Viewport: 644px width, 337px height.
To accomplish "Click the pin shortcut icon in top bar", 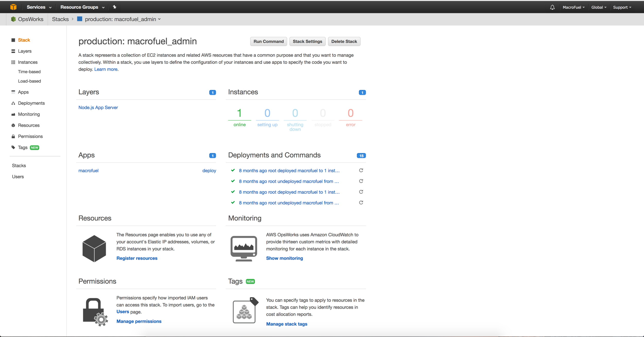I will (x=115, y=7).
